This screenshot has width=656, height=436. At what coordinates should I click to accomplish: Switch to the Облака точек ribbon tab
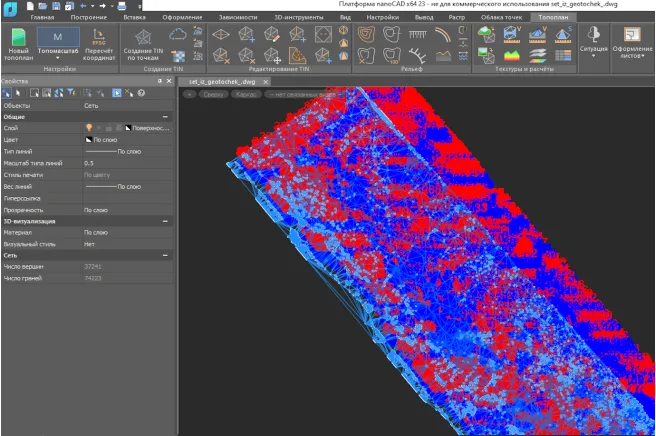click(x=501, y=18)
